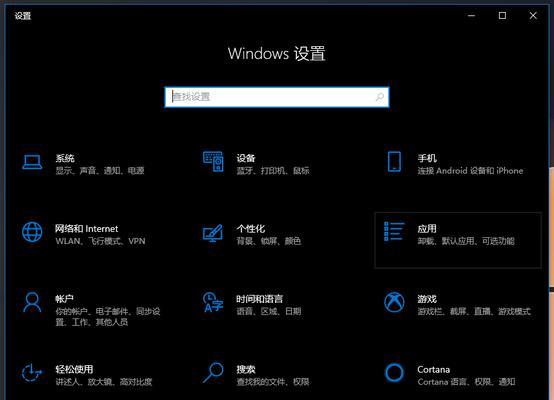Open the 轻松使用 icon
Image resolution: width=554 pixels, height=400 pixels.
coord(32,373)
